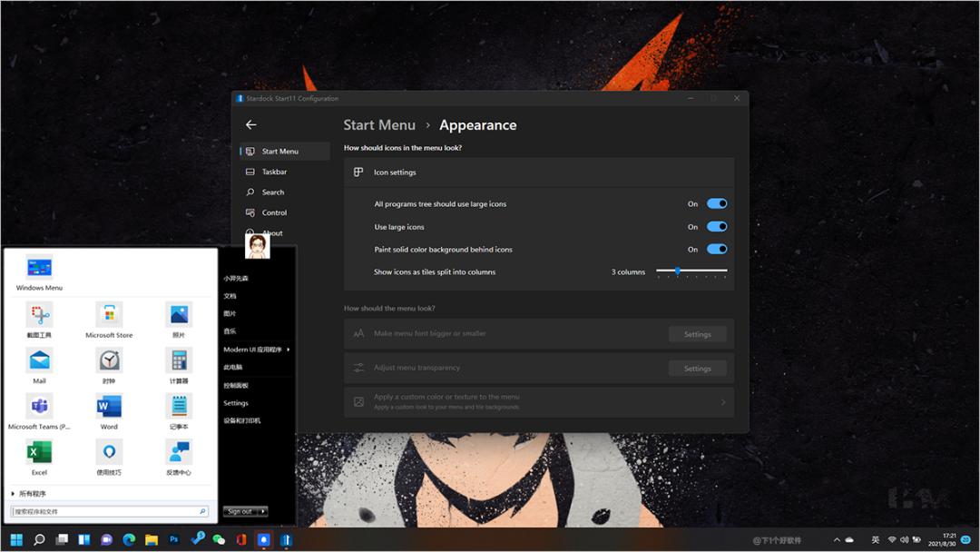
Task: Adjust the icon tile columns slider
Action: [678, 271]
